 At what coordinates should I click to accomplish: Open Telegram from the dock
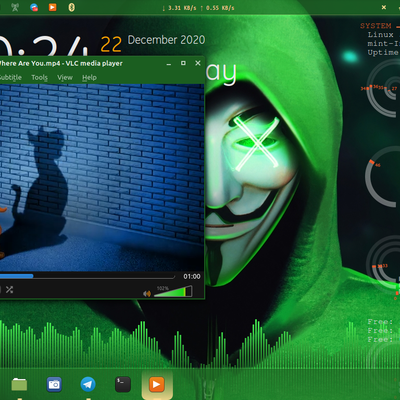click(x=88, y=384)
